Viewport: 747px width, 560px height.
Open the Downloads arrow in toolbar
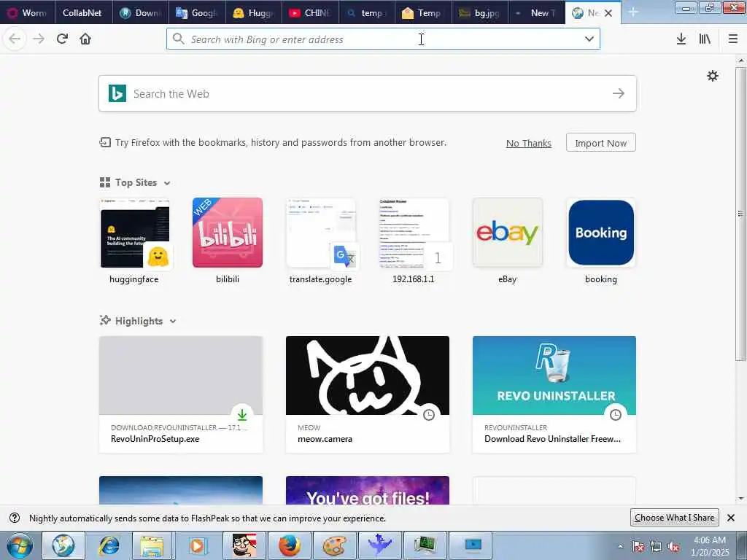681,39
